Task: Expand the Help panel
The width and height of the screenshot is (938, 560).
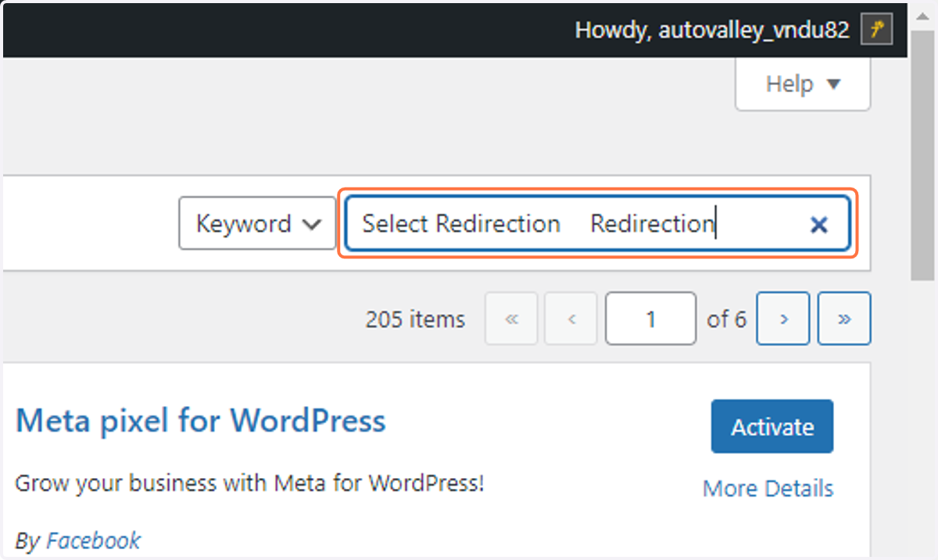Action: [x=803, y=84]
